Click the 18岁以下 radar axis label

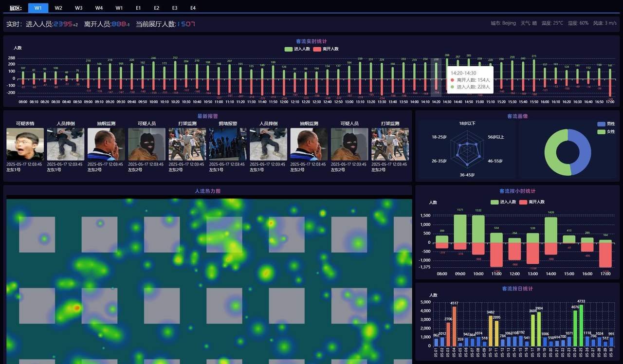tap(467, 124)
